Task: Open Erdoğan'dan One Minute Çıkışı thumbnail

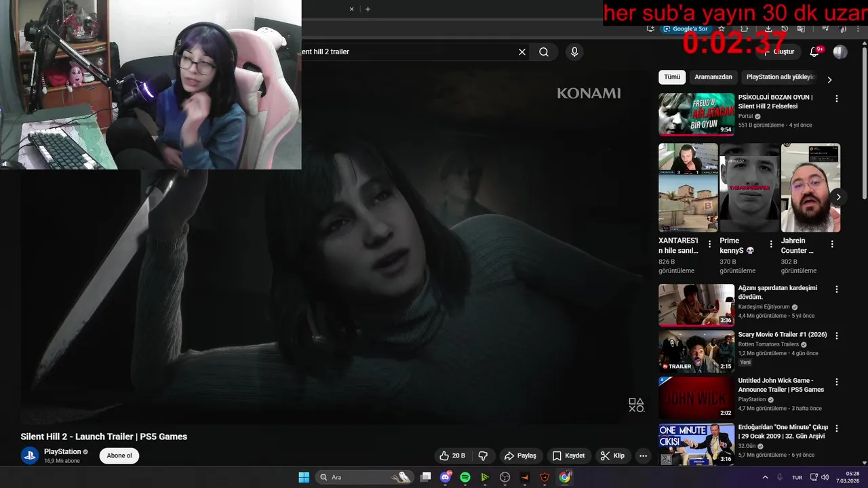Action: (696, 445)
